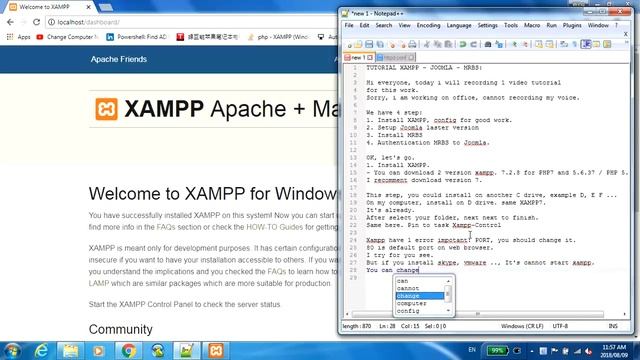
Task: Click the Replace icon in Notepad++ toolbar
Action: point(499,44)
